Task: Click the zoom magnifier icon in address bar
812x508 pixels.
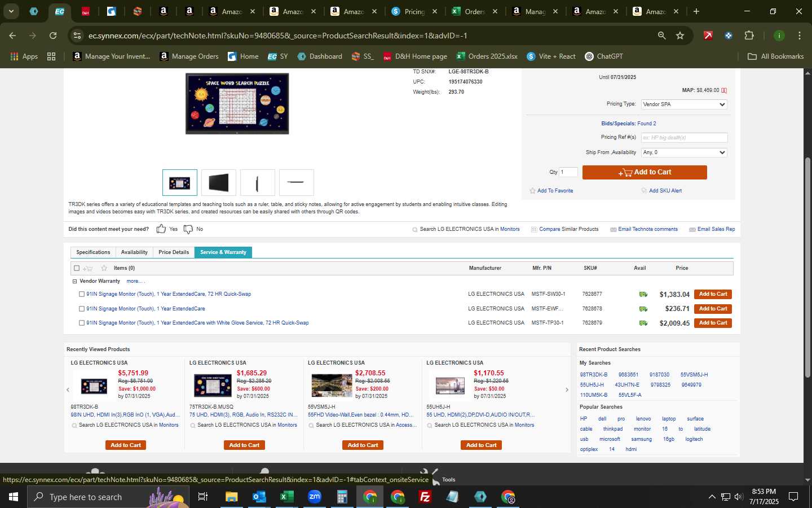Action: (x=661, y=36)
